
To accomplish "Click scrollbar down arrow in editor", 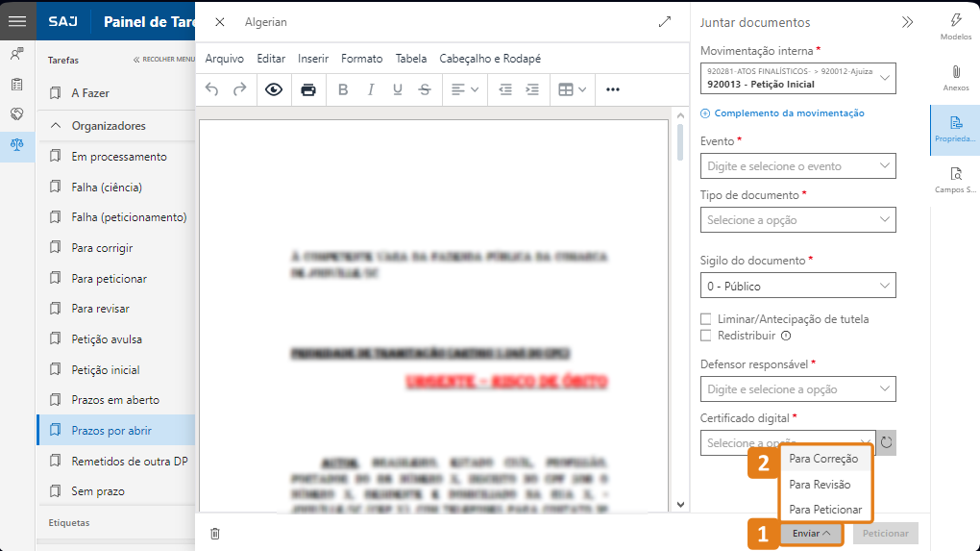I will (680, 505).
